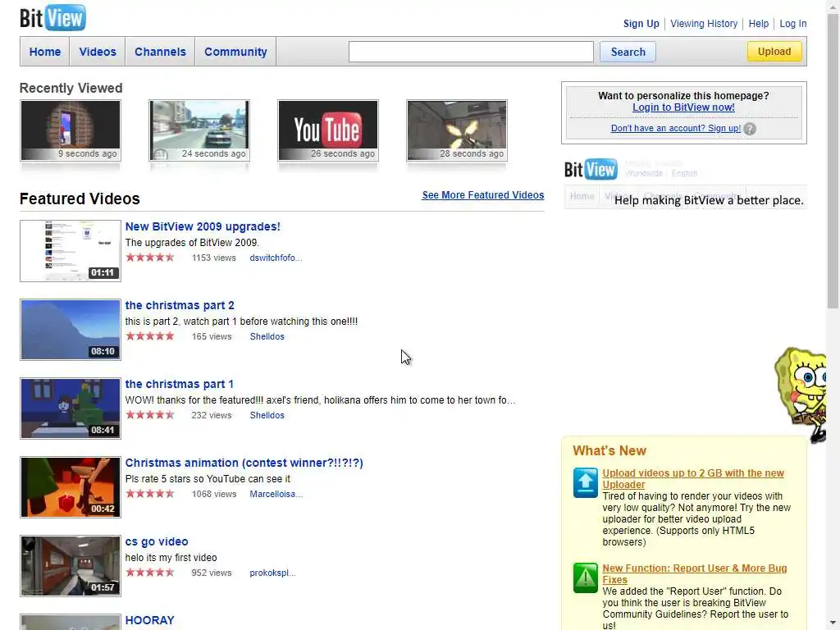840x630 pixels.
Task: Open Viewing History
Action: tap(704, 24)
